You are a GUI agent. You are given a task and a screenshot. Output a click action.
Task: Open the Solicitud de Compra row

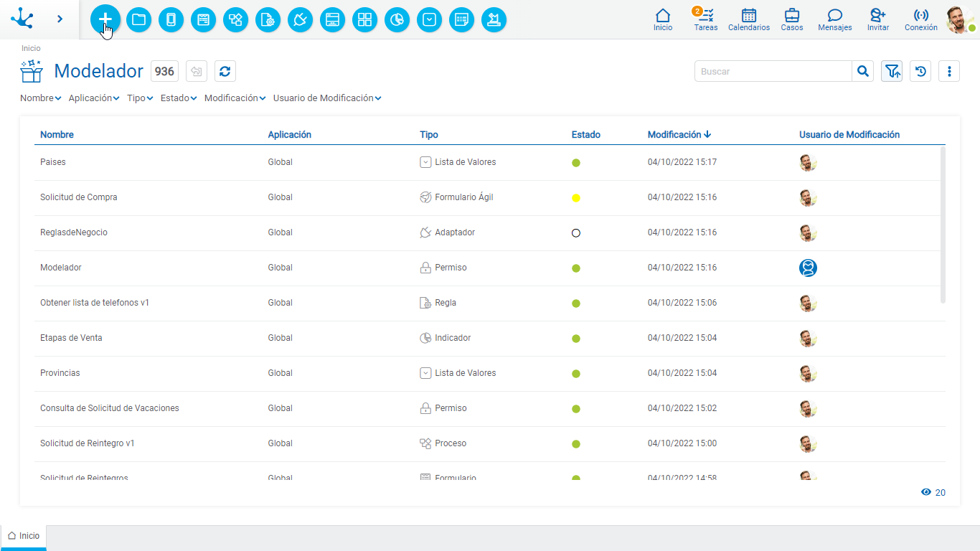pos(490,198)
